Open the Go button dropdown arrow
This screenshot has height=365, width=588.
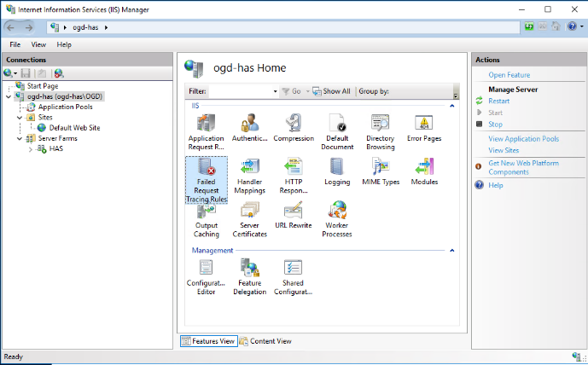(308, 91)
